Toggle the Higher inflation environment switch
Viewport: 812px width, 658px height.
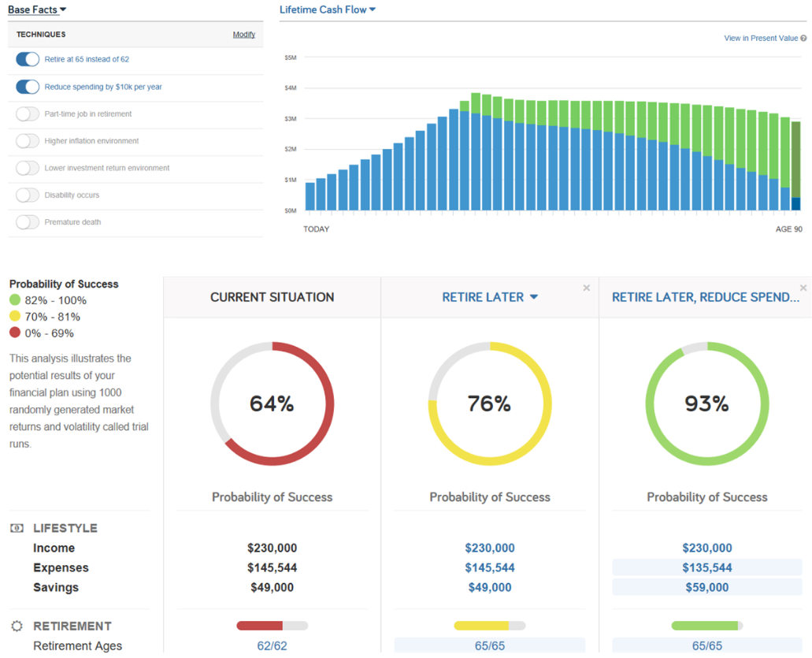[27, 140]
